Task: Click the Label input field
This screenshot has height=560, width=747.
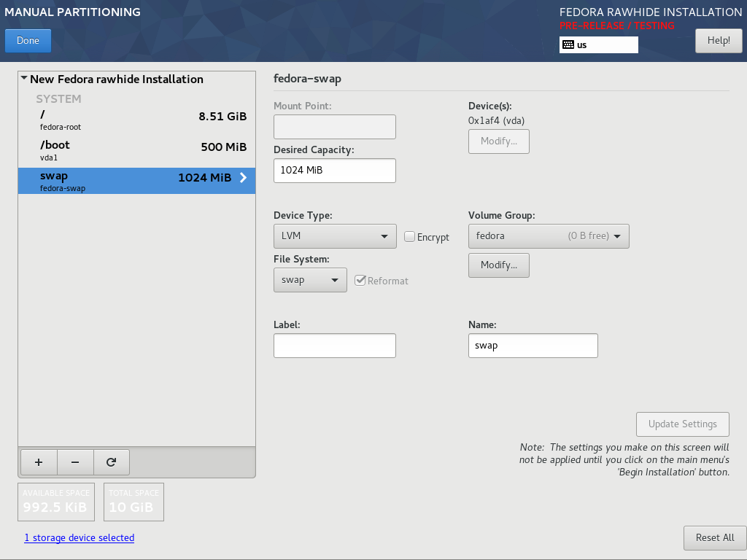Action: [x=335, y=346]
